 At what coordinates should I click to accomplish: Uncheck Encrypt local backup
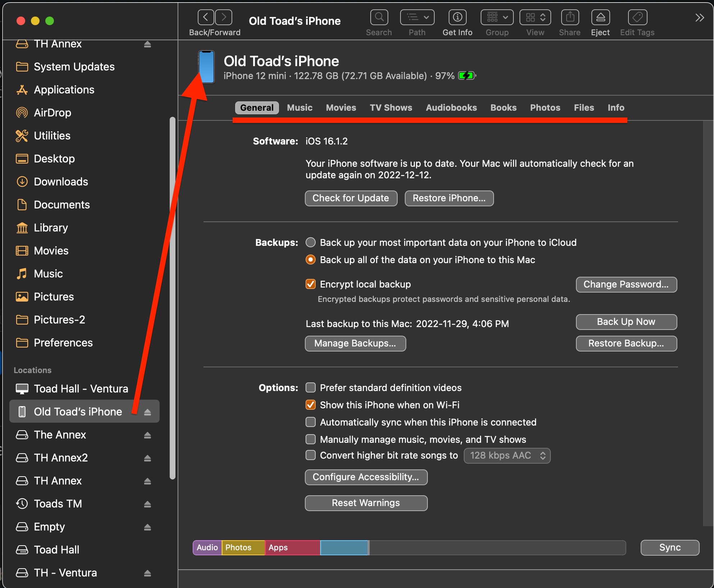click(311, 284)
